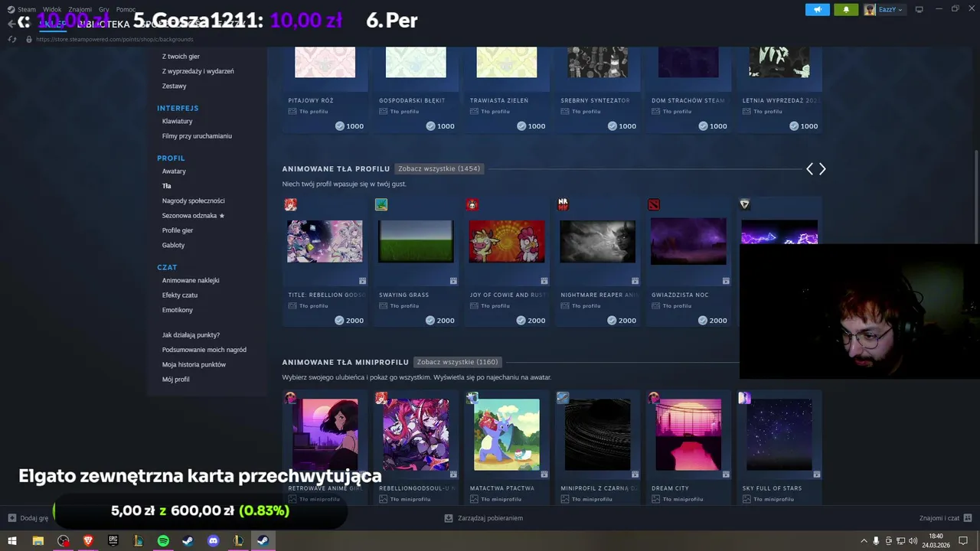Open Joy of Cowie and Rusty thumbnail
The width and height of the screenshot is (980, 551).
tap(507, 241)
